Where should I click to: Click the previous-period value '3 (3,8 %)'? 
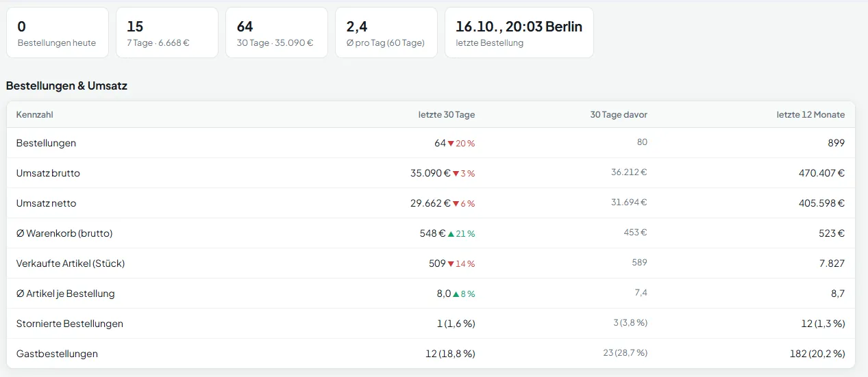(x=630, y=323)
